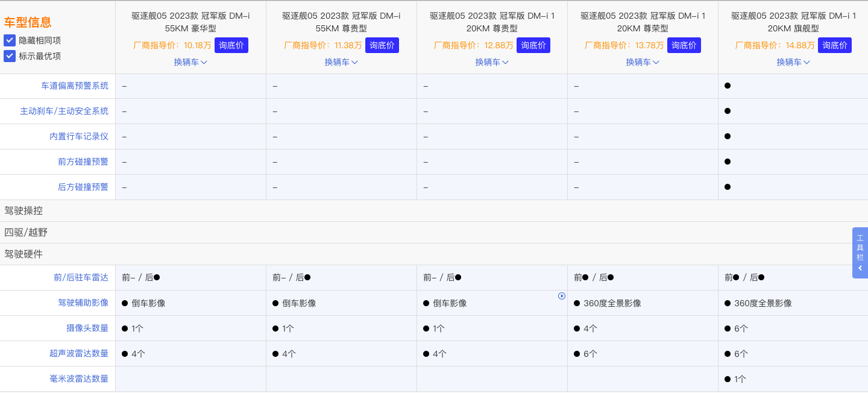Select the 驾驶硬件 section header
Image resolution: width=868 pixels, height=393 pixels.
click(x=434, y=254)
